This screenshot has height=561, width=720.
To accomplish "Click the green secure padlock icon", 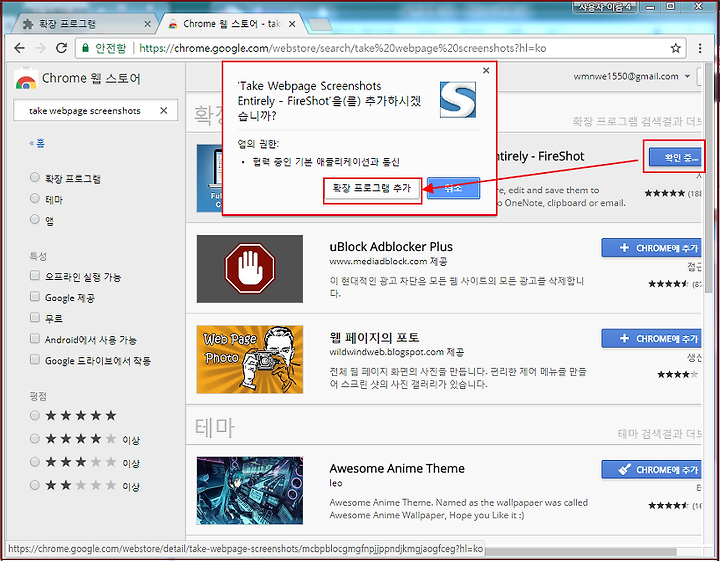I will [85, 48].
